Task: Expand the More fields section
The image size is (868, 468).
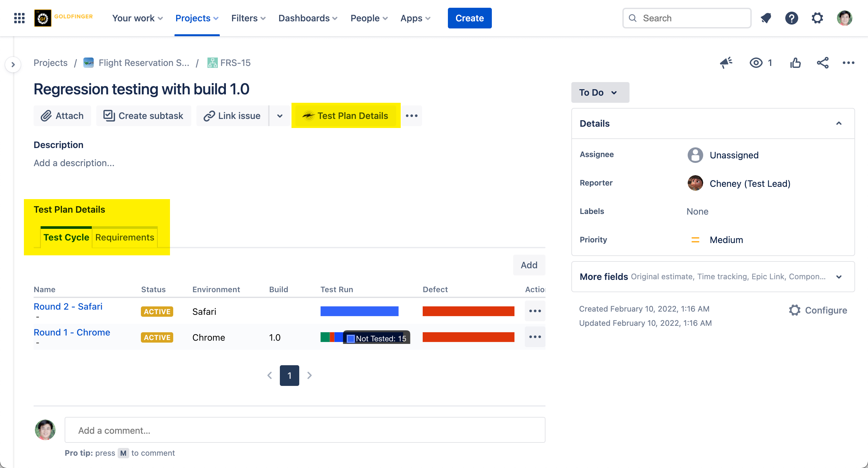Action: pyautogui.click(x=839, y=277)
